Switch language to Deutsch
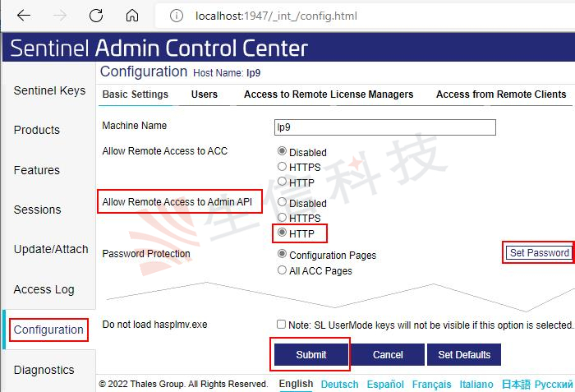The width and height of the screenshot is (575, 392). point(339,385)
